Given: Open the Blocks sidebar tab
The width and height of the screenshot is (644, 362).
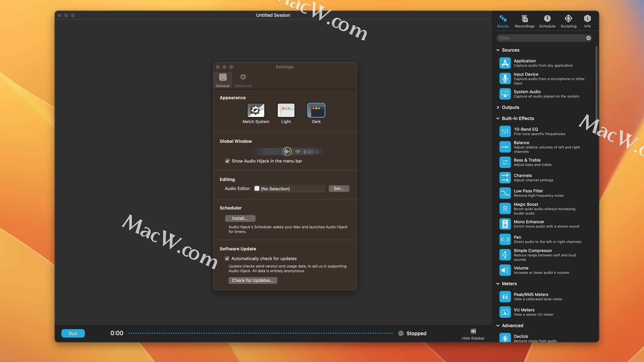Looking at the screenshot, I should 503,21.
